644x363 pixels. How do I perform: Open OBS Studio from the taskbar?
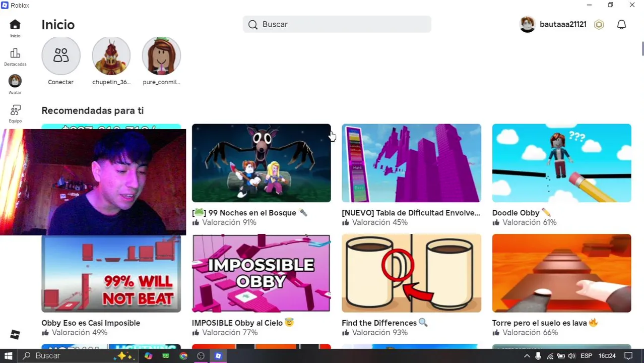[201, 356]
